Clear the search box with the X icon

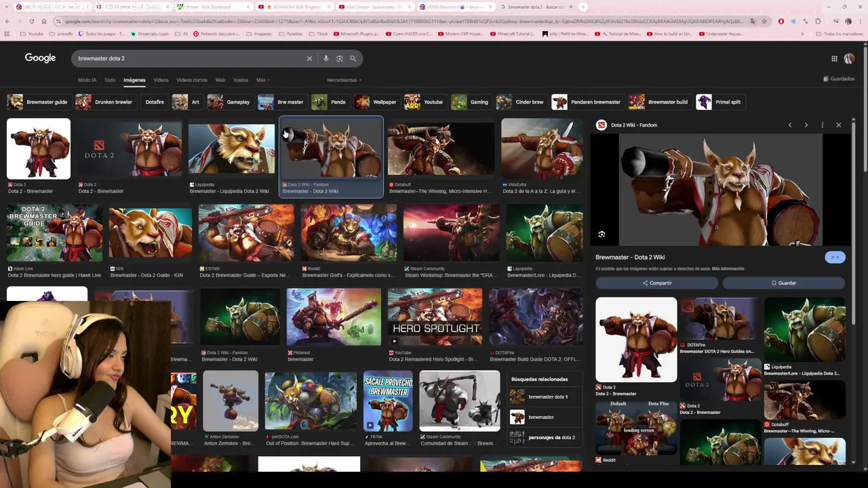pos(309,58)
